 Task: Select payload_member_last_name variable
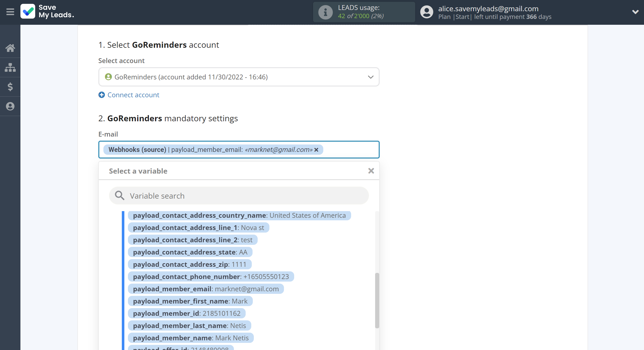(x=189, y=326)
